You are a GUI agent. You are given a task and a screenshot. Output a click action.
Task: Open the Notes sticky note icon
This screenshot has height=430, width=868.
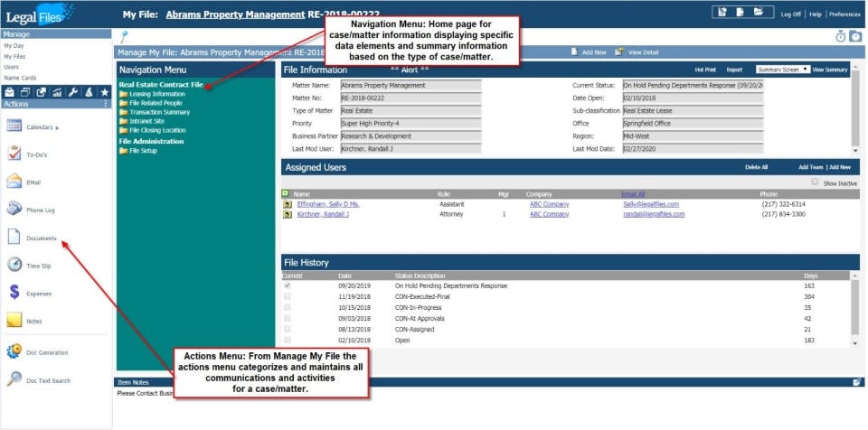point(14,321)
